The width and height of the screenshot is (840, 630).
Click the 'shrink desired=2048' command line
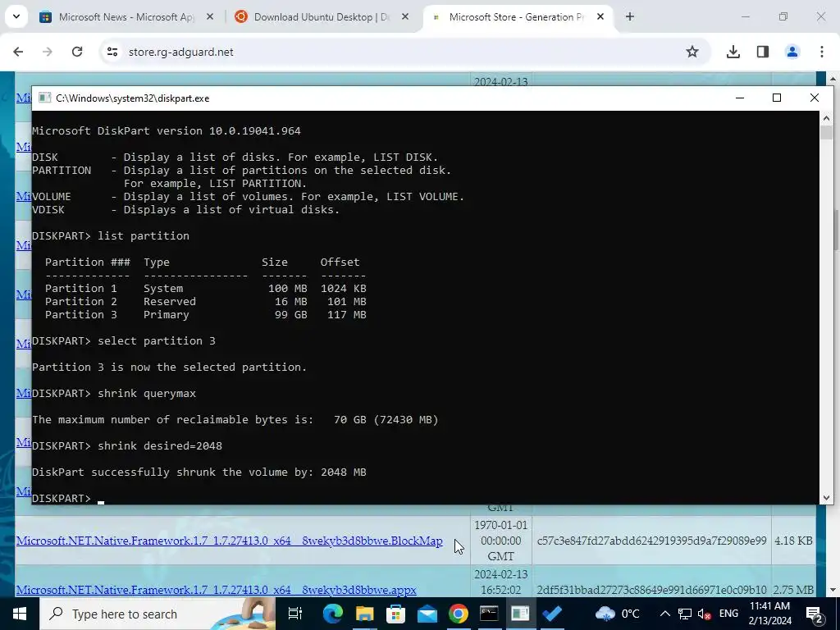(x=127, y=445)
